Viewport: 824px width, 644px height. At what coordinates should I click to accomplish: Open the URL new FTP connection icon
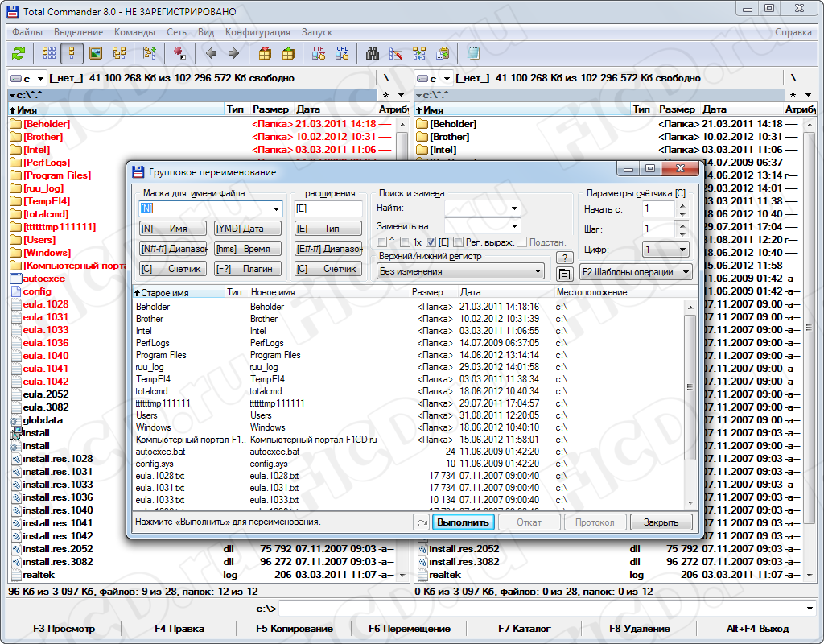[342, 53]
